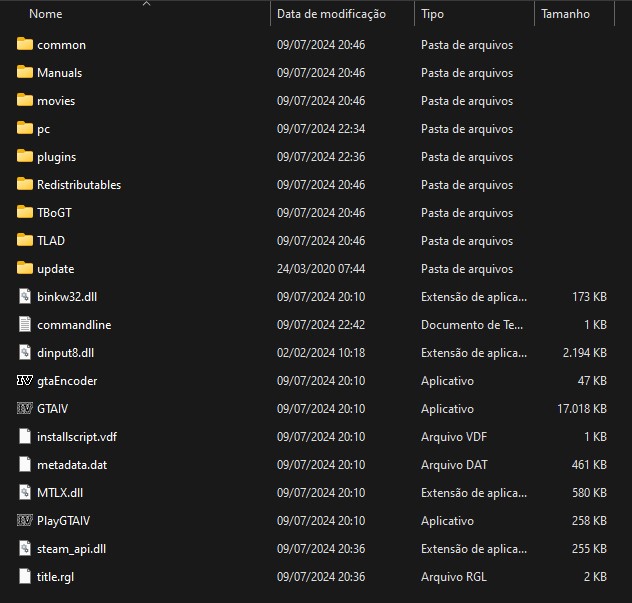Click the date 09/07/2024 22:36
This screenshot has width=632, height=603.
(x=321, y=157)
